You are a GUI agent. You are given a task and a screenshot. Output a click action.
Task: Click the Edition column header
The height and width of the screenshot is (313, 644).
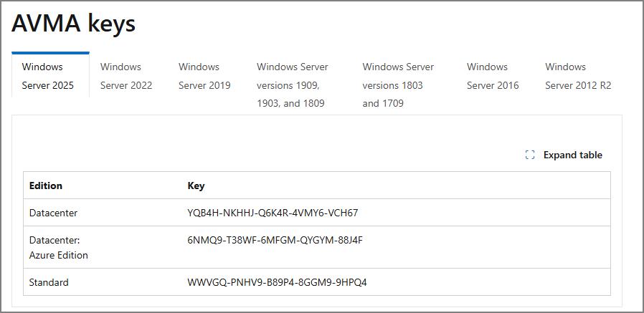coord(46,186)
